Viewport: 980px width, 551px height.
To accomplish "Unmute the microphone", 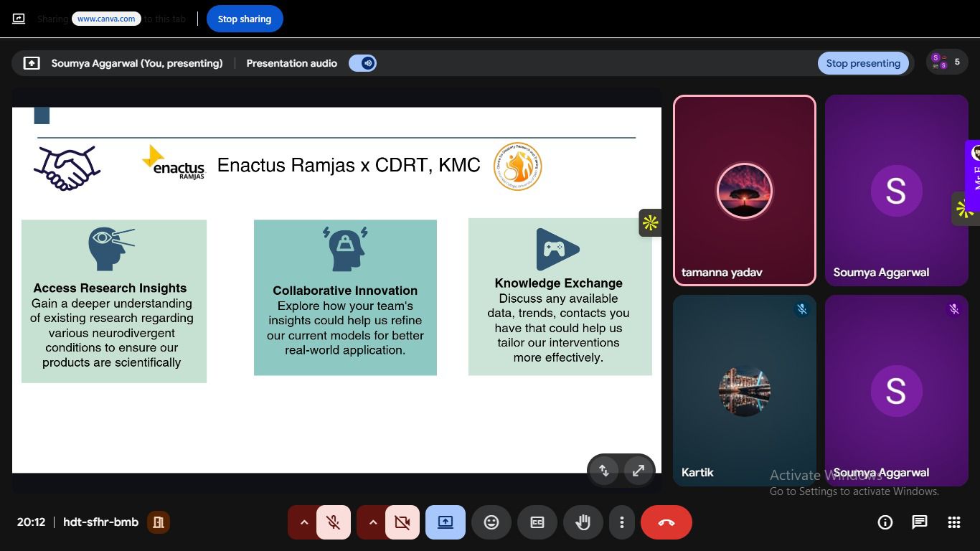I will coord(334,522).
